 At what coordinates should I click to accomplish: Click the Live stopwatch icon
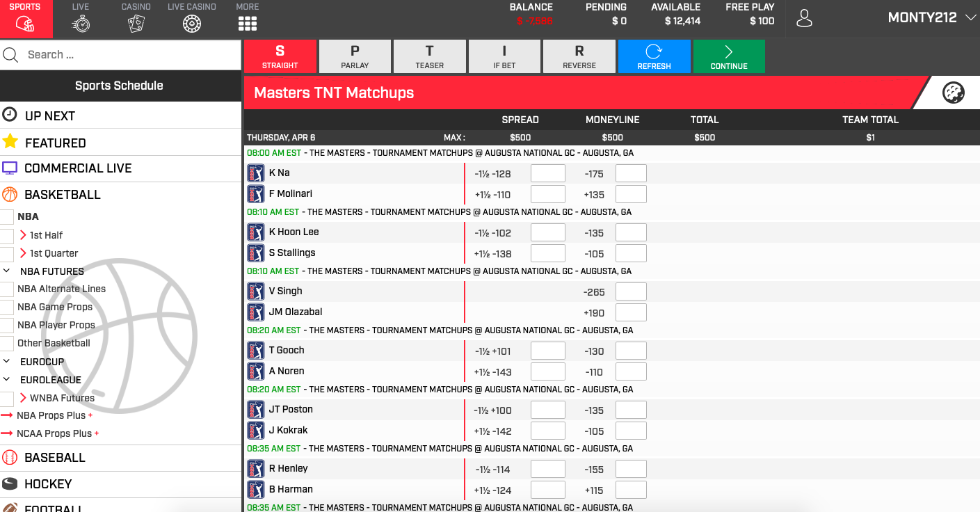click(81, 24)
